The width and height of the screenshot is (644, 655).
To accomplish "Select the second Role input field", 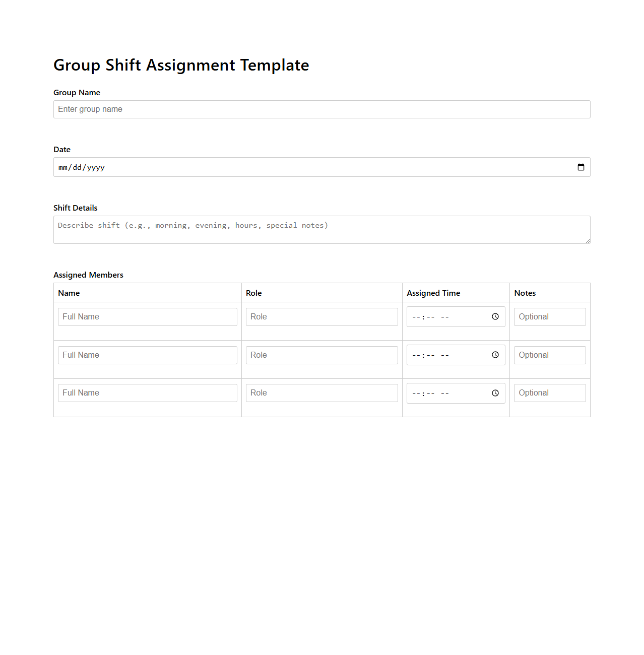I will (x=321, y=355).
